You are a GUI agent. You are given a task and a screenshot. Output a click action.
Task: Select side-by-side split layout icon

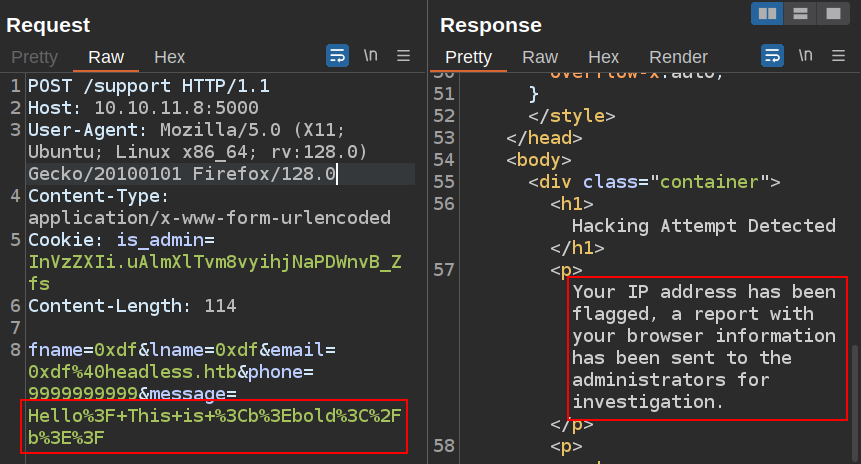pos(768,13)
